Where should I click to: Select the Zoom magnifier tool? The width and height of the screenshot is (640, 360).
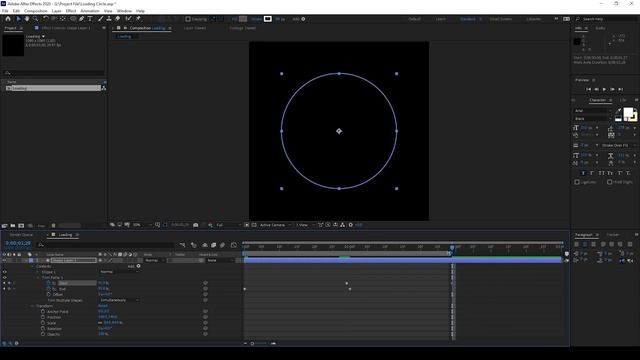36,19
